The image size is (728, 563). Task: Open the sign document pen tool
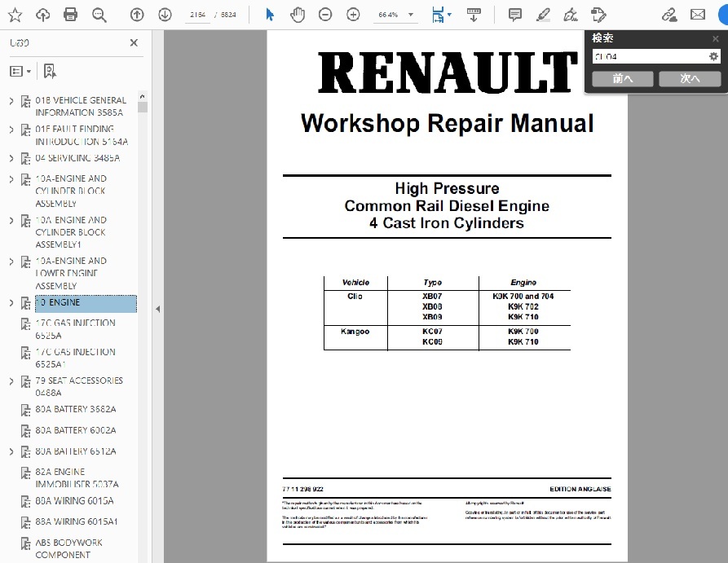point(571,15)
